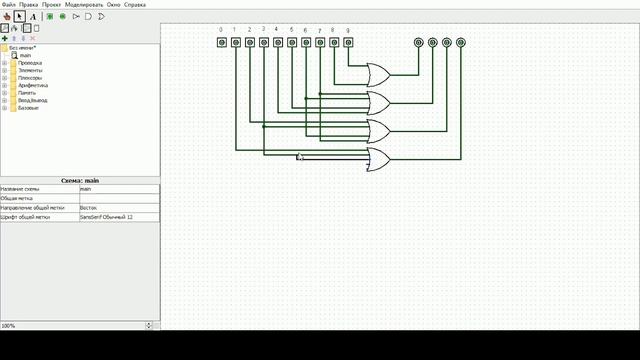Show the simulation hierarchy view icon
The width and height of the screenshot is (640, 360).
[x=14, y=28]
